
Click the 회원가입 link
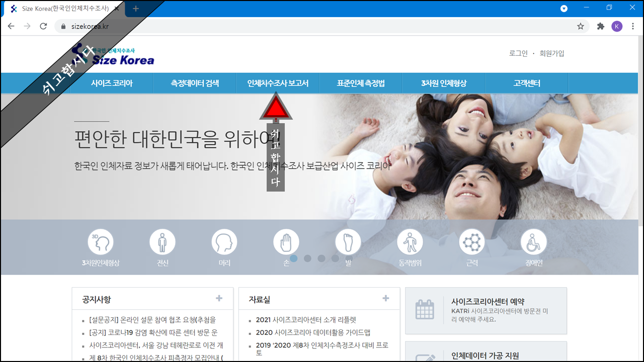[552, 53]
